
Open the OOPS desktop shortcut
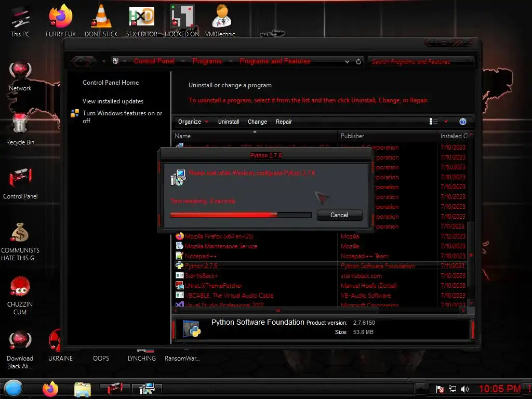[101, 358]
